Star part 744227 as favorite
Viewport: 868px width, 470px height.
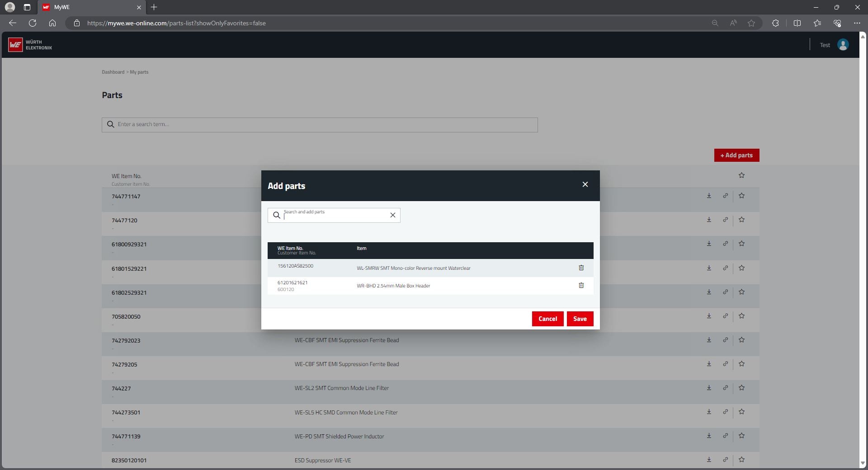741,388
